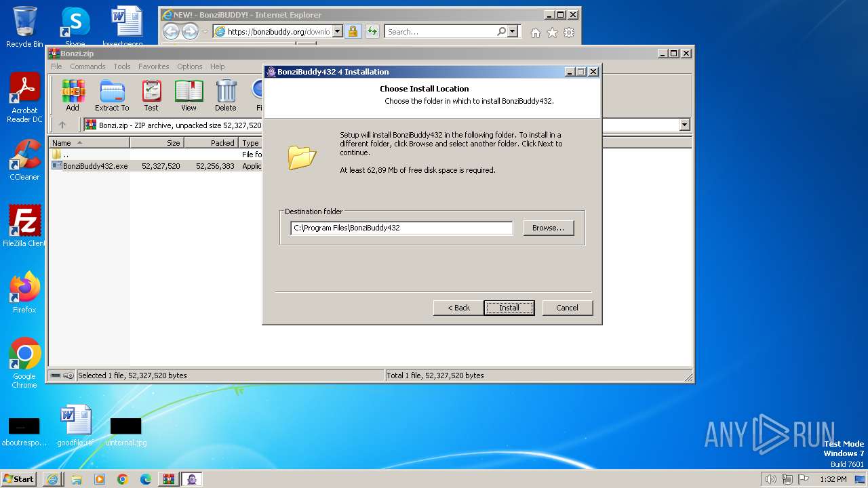Image resolution: width=868 pixels, height=488 pixels.
Task: Sort archive by Size column
Action: point(157,143)
